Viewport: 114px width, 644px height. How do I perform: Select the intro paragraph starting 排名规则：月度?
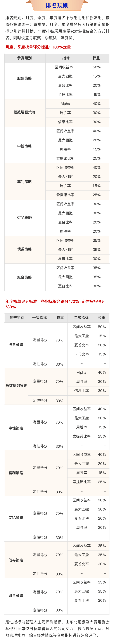coord(57,28)
